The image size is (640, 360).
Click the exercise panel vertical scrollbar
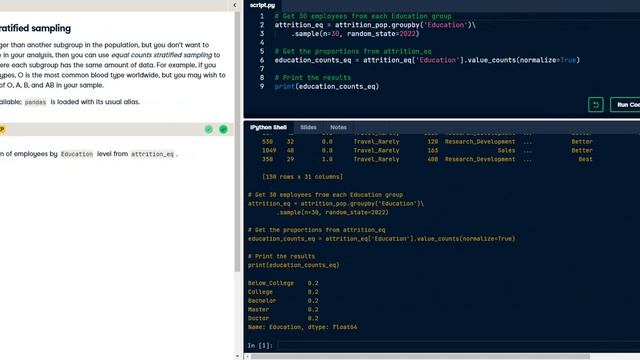tap(237, 141)
